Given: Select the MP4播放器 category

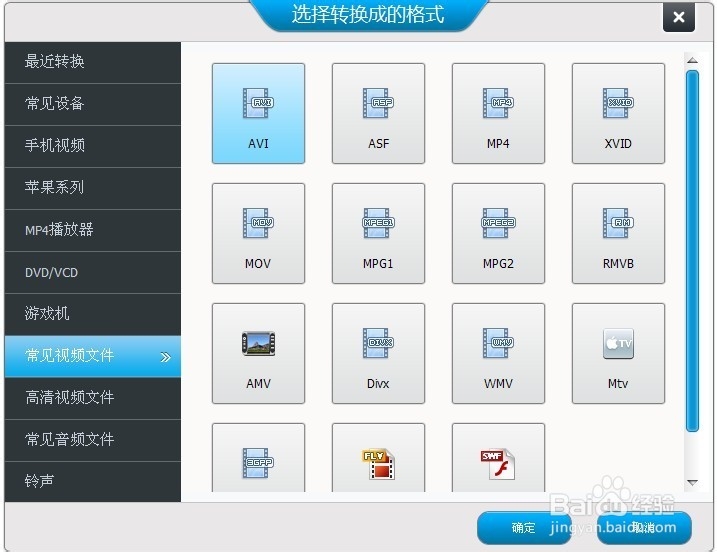Looking at the screenshot, I should tap(93, 230).
